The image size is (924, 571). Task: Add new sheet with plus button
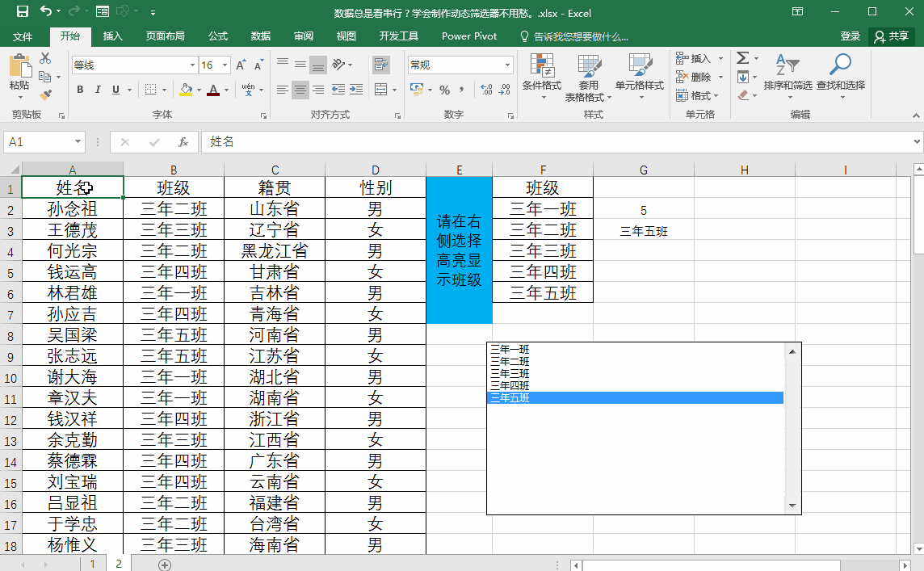pyautogui.click(x=165, y=565)
